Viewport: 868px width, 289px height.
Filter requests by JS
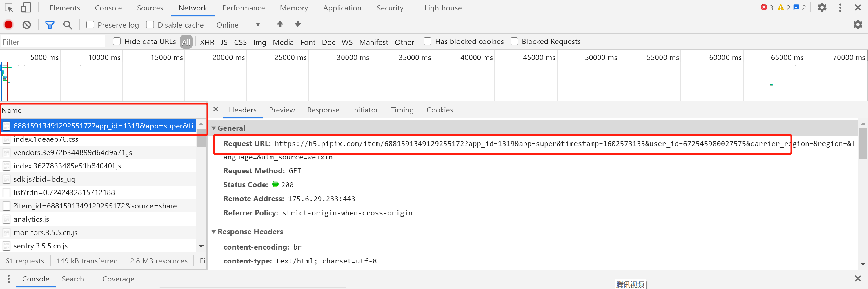tap(224, 42)
